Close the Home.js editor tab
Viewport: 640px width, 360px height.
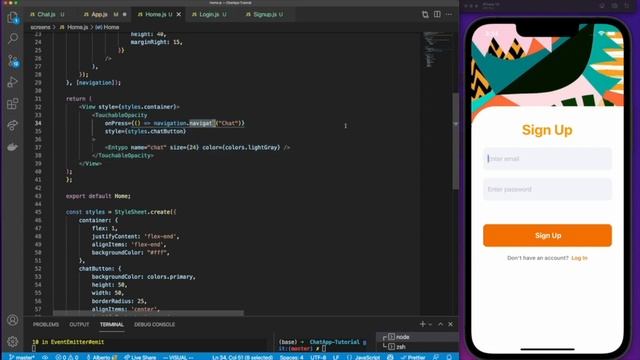[178, 14]
